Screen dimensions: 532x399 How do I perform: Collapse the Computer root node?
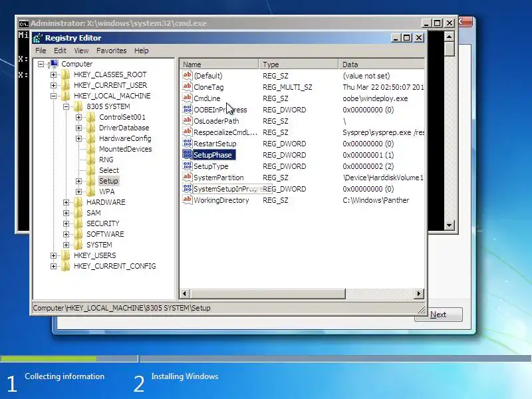[41, 64]
